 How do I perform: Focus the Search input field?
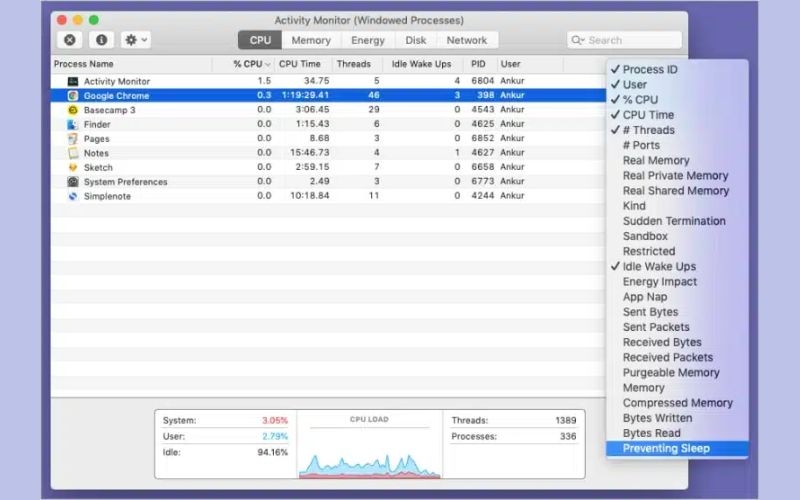click(x=624, y=40)
